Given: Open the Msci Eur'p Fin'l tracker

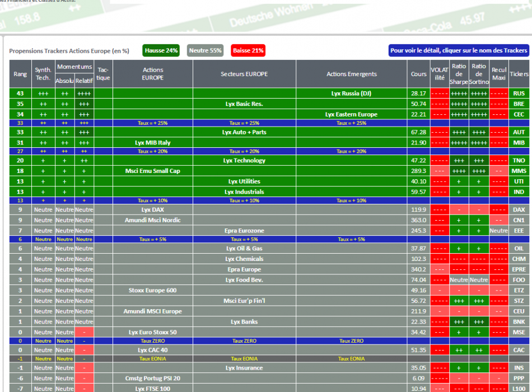Looking at the screenshot, I should tap(244, 301).
